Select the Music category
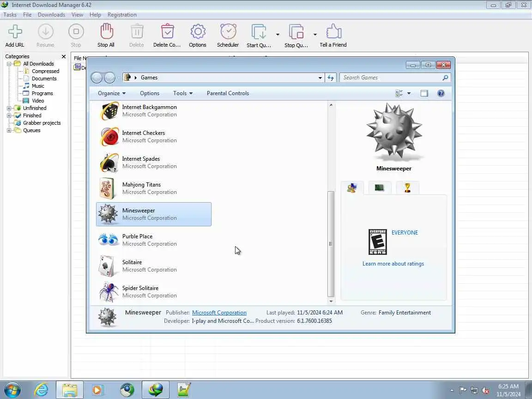 pos(38,86)
